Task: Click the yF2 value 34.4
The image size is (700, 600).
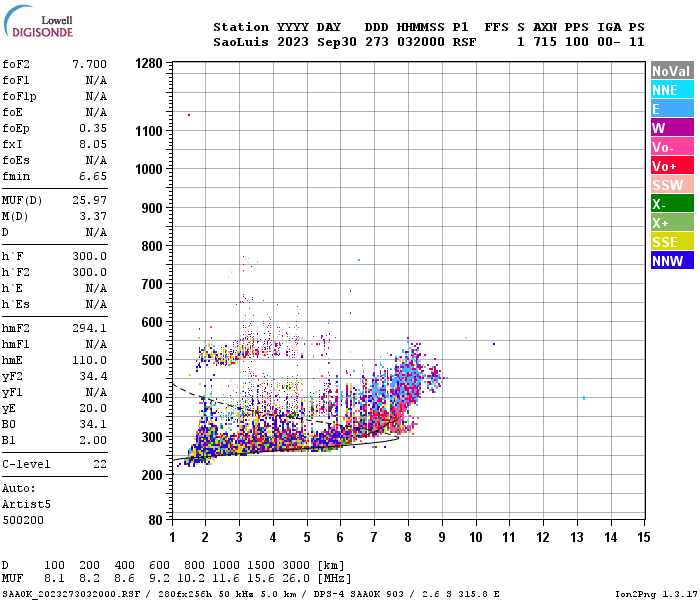Action: pos(93,376)
